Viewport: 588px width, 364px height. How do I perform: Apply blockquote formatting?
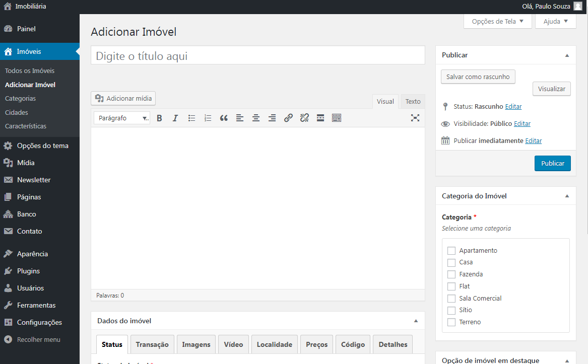[x=224, y=118]
